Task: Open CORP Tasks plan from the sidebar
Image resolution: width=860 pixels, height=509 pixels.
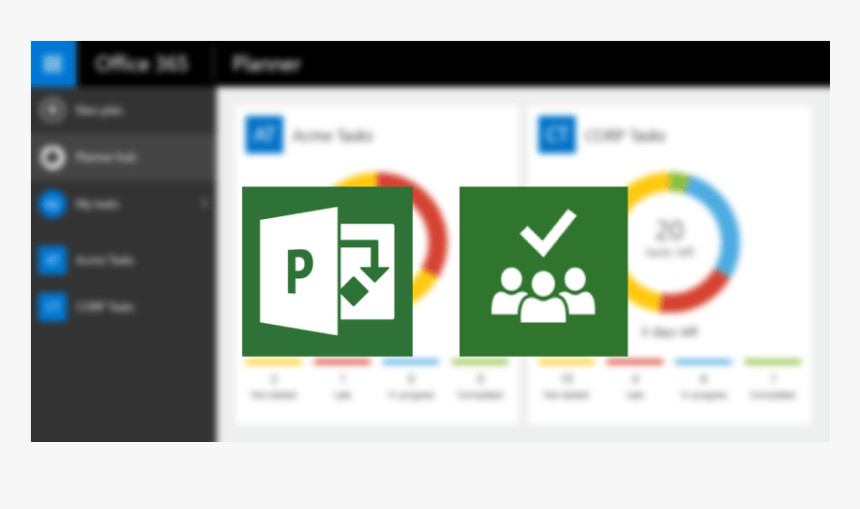Action: (123, 307)
